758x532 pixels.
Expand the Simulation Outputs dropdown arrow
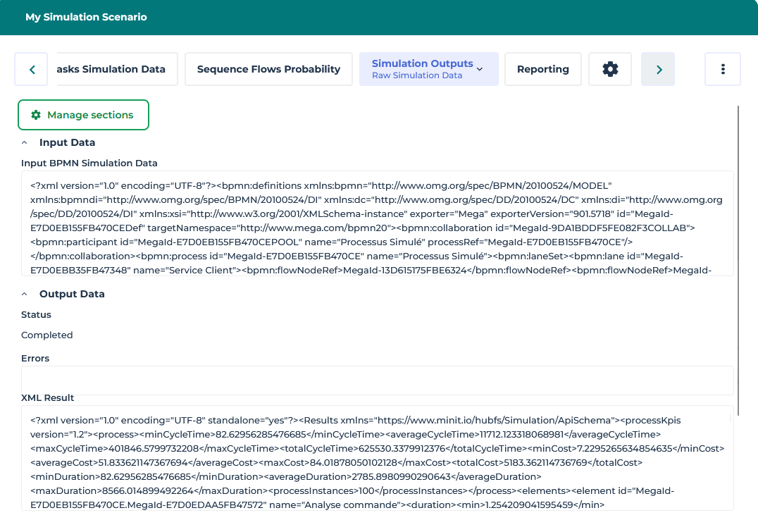point(480,69)
